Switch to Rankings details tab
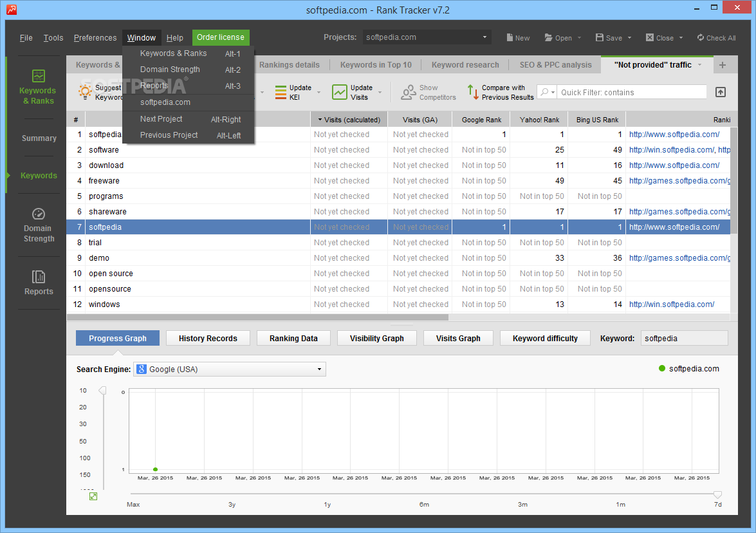Screen dimensions: 756x533 (290, 64)
